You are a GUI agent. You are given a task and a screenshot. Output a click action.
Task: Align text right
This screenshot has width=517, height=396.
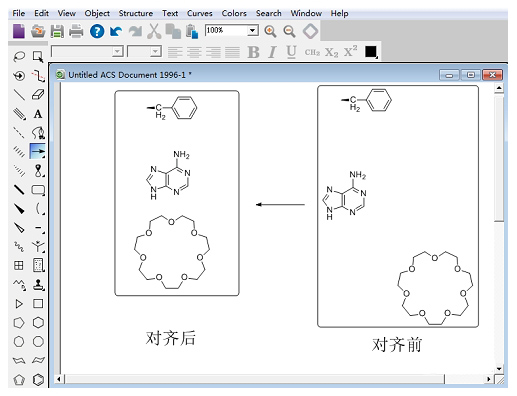(213, 52)
